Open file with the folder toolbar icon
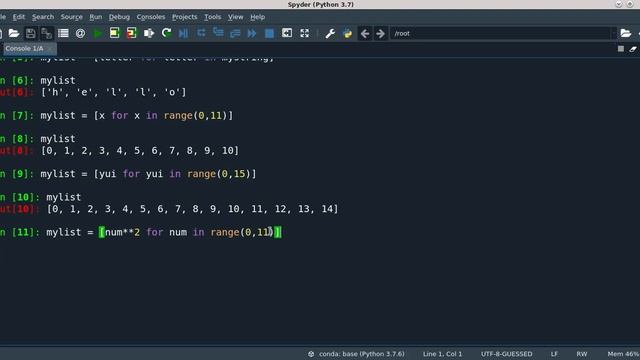Viewport: 640px width, 360px height. click(x=13, y=33)
